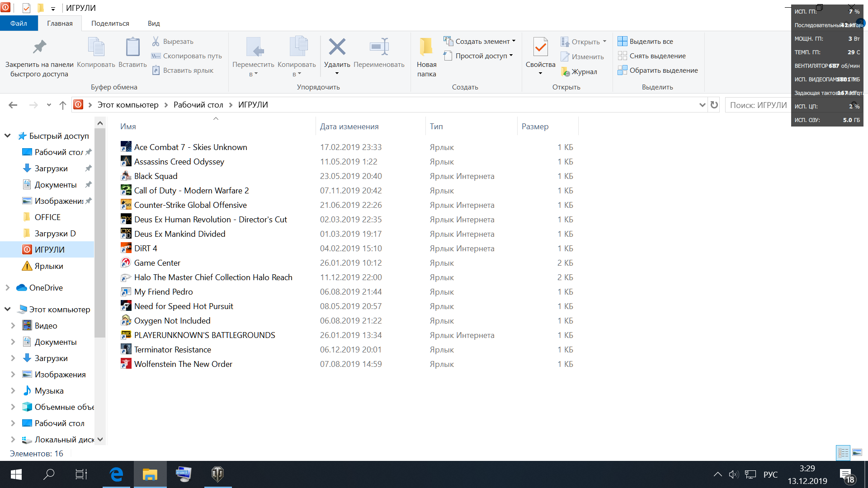Click the Rename (Переименовать) icon

point(379,47)
